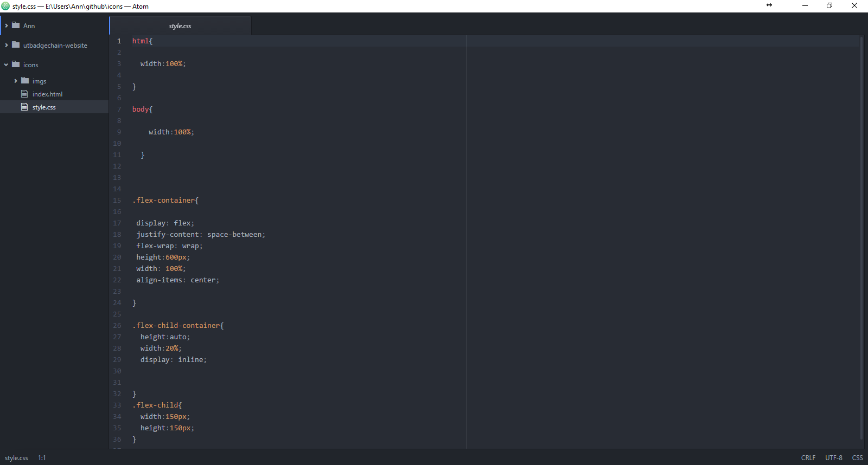Click the utbadgechain-website folder icon

[16, 45]
